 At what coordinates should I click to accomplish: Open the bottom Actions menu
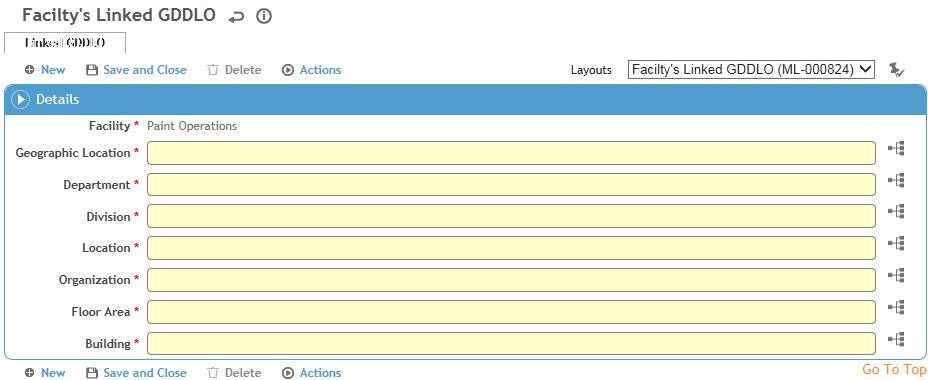tap(320, 373)
